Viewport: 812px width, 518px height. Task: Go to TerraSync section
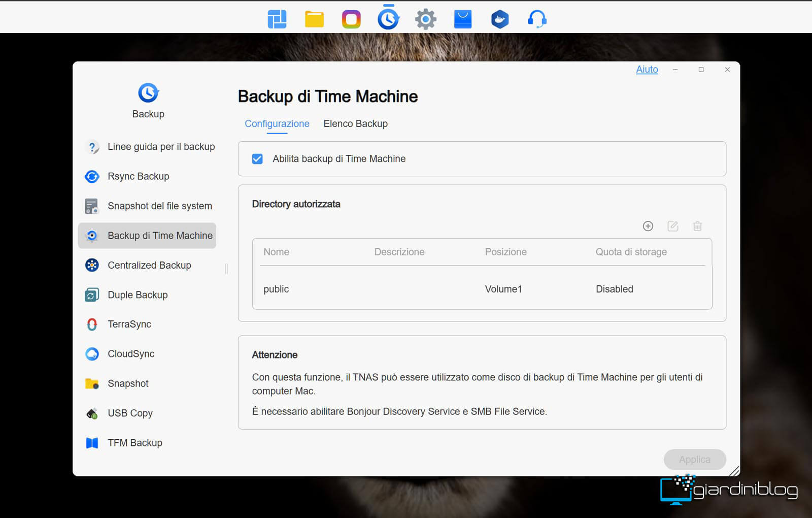point(147,324)
